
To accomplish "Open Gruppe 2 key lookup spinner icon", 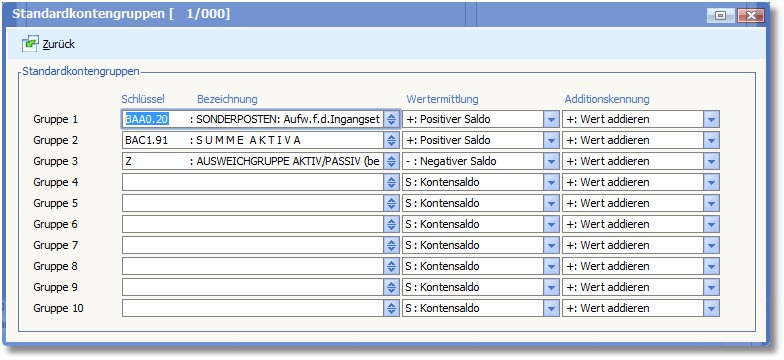I will tap(392, 140).
